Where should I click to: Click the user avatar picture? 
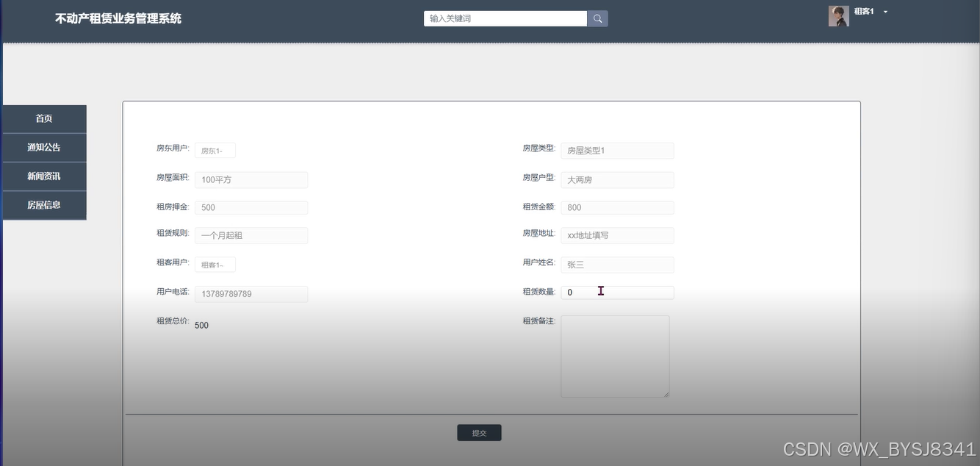[x=838, y=16]
